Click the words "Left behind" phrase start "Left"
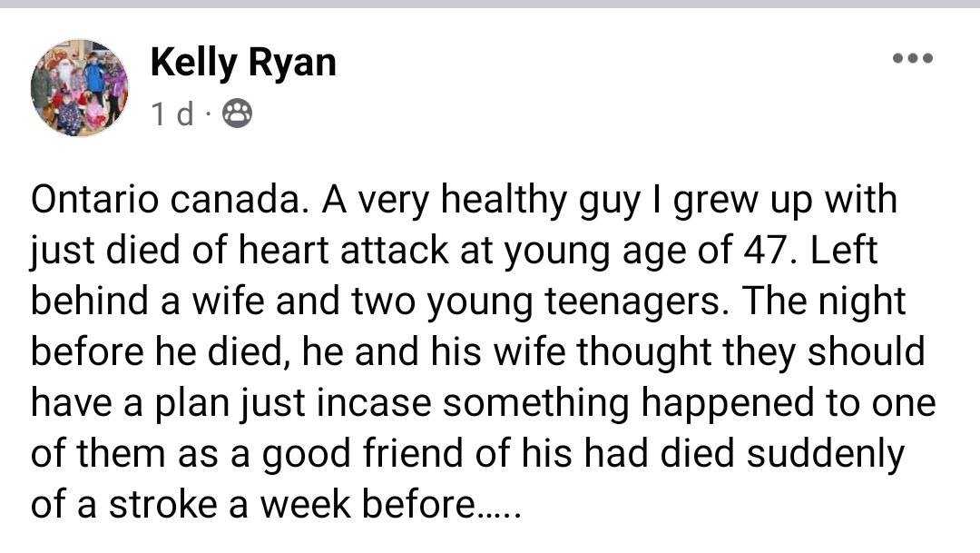The height and width of the screenshot is (553, 980). [x=843, y=250]
